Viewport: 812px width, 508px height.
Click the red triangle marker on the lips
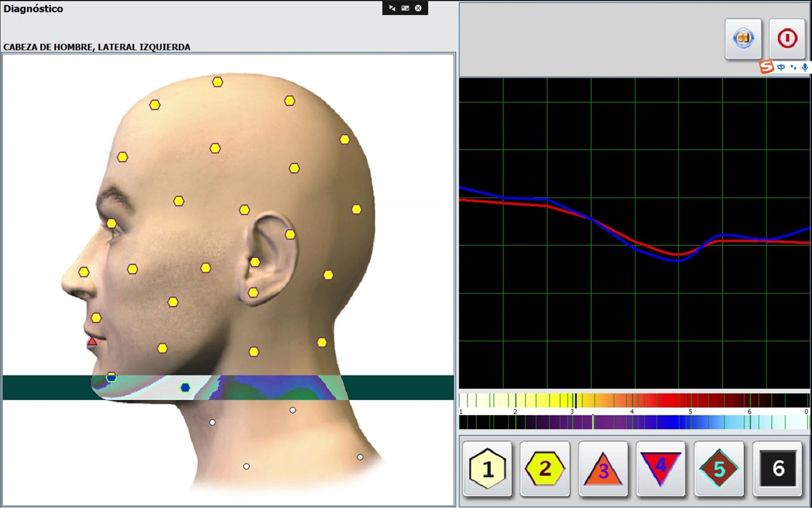92,341
